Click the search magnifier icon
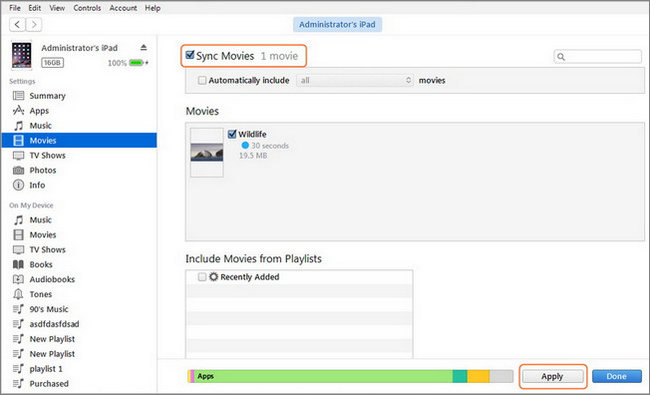This screenshot has width=650, height=395. (x=561, y=57)
